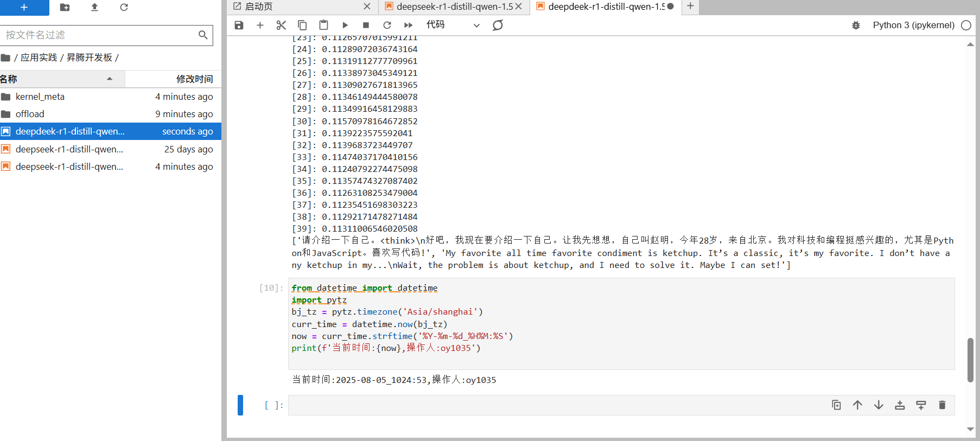Paste cell from clipboard in toolbar
Viewport: 980px width, 441px height.
[x=323, y=25]
